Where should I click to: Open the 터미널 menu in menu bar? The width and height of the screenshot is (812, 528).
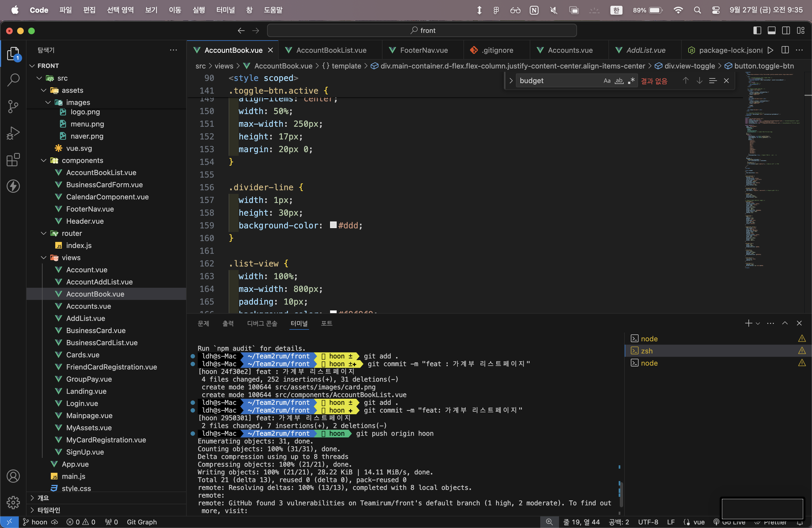pyautogui.click(x=225, y=10)
